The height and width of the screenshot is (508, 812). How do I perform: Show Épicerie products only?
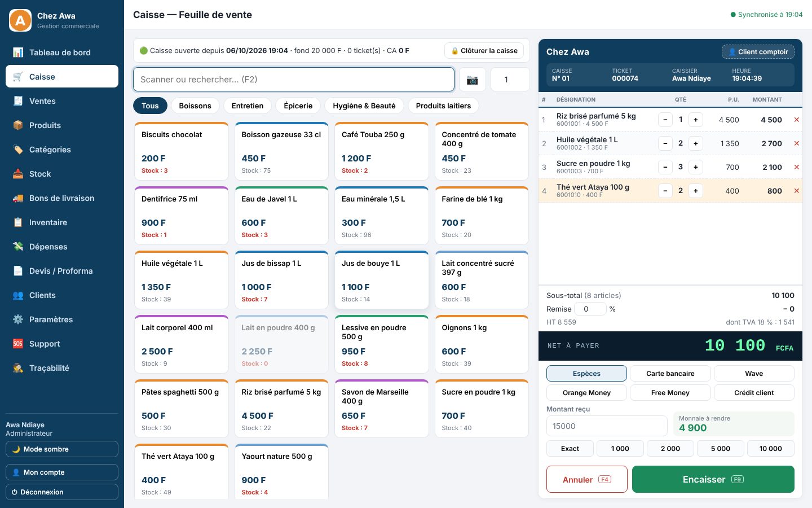pyautogui.click(x=298, y=106)
